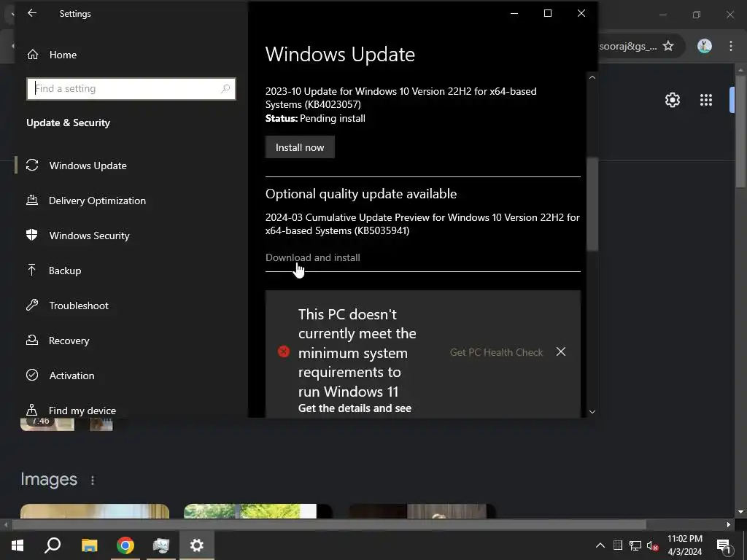Click the magnifier icon in Find a setting
Screen dimensions: 747x560
[x=225, y=88]
